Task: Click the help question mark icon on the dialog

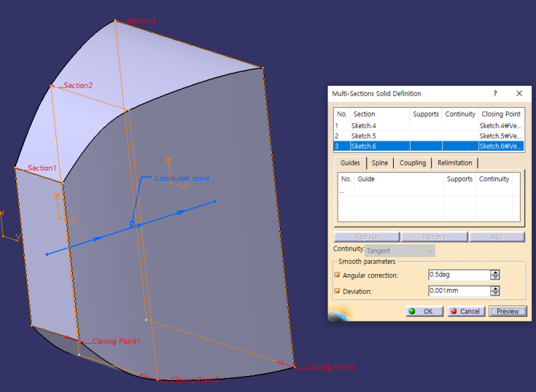Action: (494, 94)
